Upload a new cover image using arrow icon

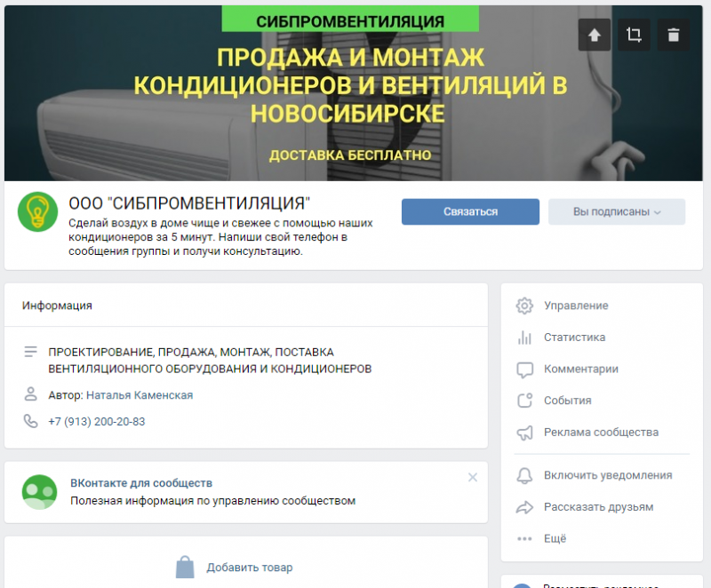[x=594, y=35]
